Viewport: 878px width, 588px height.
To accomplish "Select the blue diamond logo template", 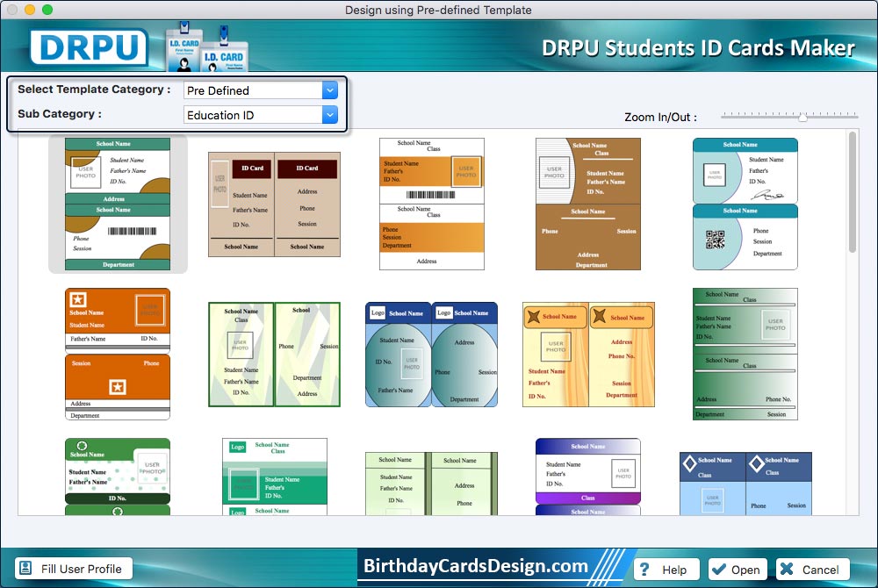I will (x=745, y=484).
